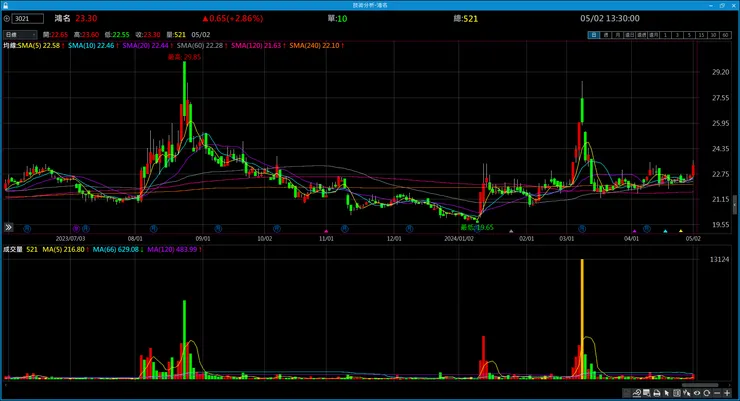Click the plus circle next to stock code field
The image size is (740, 401).
(x=7, y=19)
